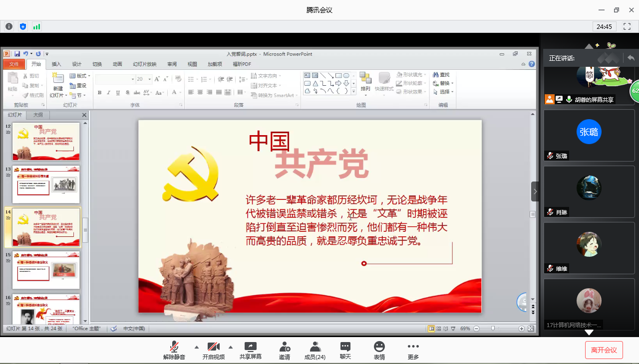Click the back arrow beside 正在讲话

631,58
